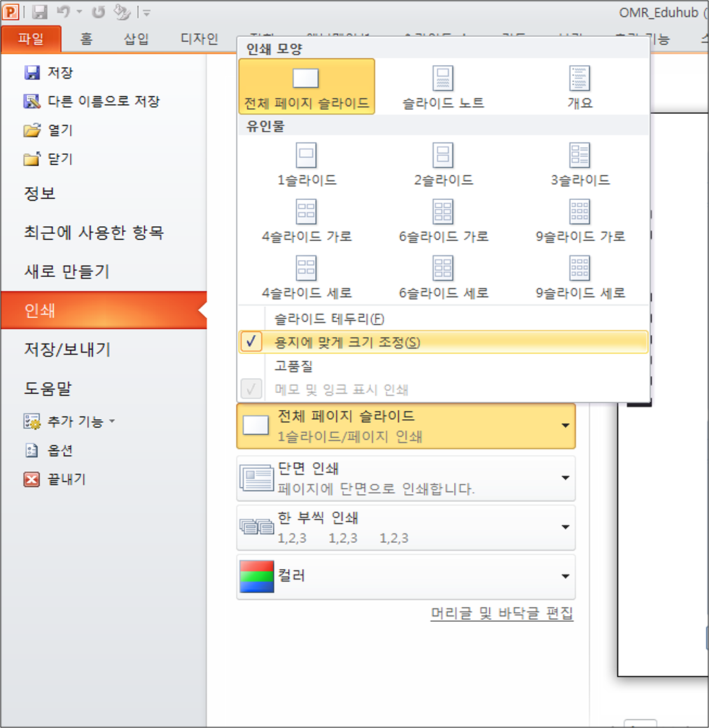Toggle 슬라이드 테두리(F) option

[443, 319]
